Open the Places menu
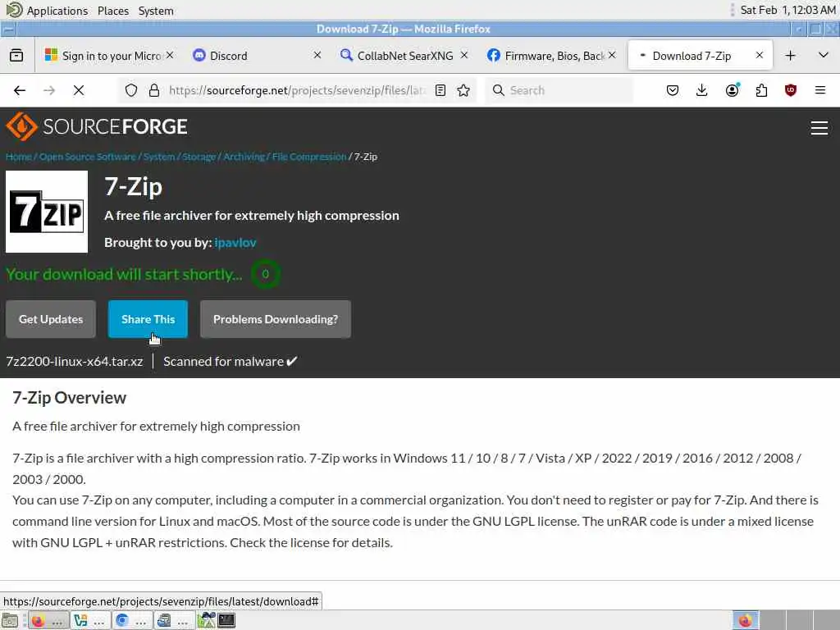Image resolution: width=840 pixels, height=630 pixels. coord(113,10)
